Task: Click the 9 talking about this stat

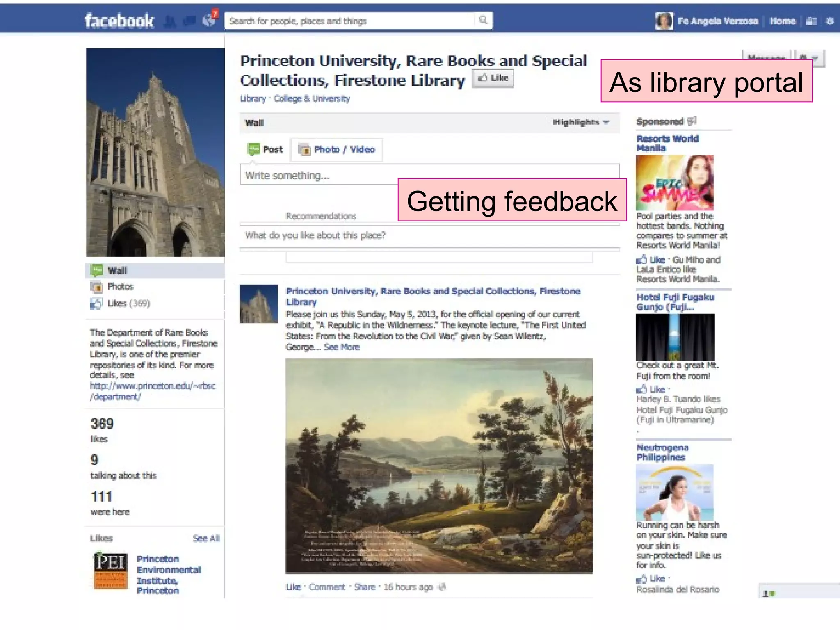Action: tap(123, 466)
